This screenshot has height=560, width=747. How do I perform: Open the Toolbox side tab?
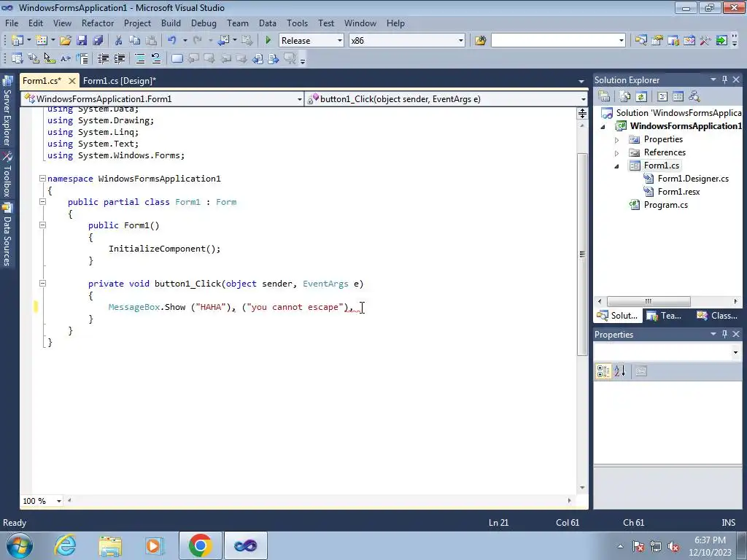7,175
